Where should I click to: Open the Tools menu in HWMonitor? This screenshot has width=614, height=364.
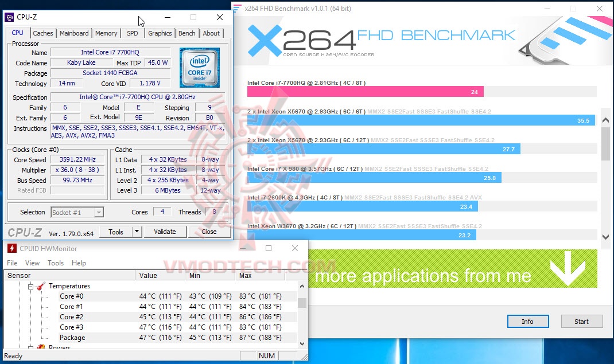pyautogui.click(x=56, y=263)
